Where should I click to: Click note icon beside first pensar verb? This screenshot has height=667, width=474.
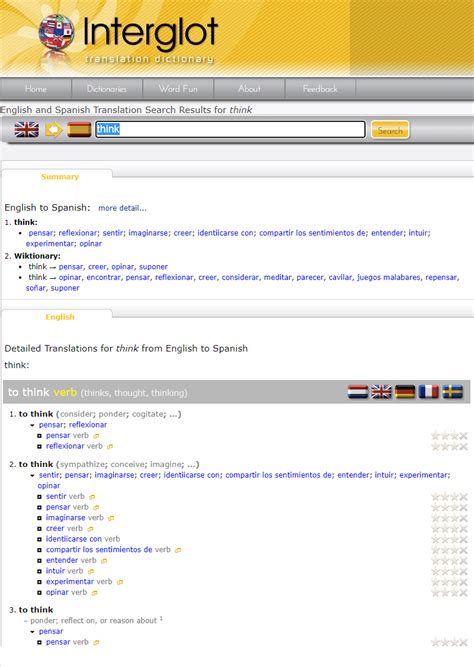(x=96, y=436)
